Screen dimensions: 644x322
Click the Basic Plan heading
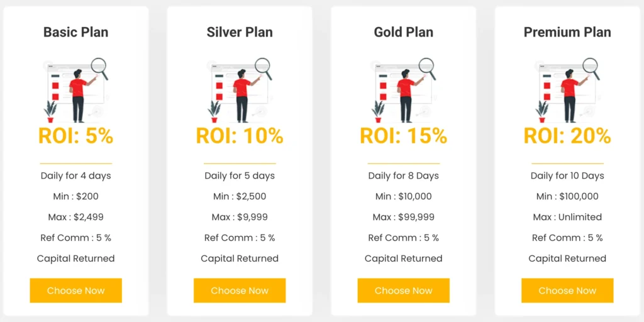(76, 32)
